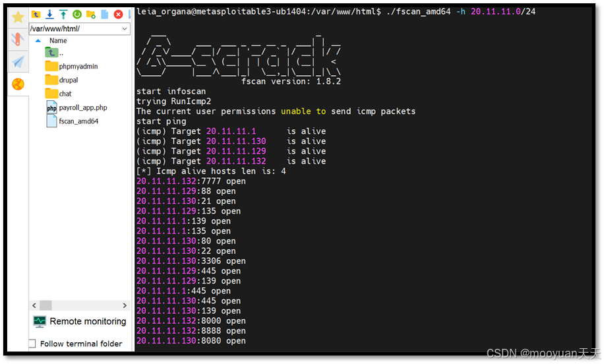Click the 20.11.11.129:88 open line

tap(186, 191)
